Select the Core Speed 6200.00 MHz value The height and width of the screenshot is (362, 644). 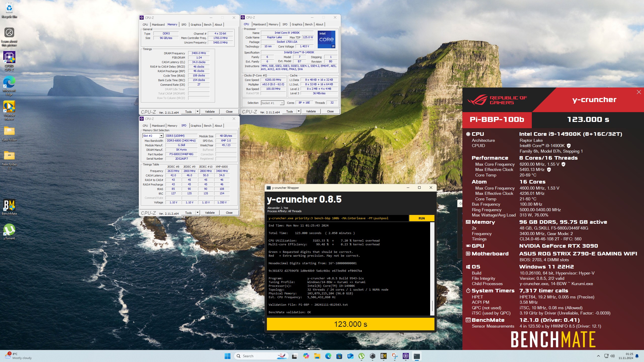[273, 80]
